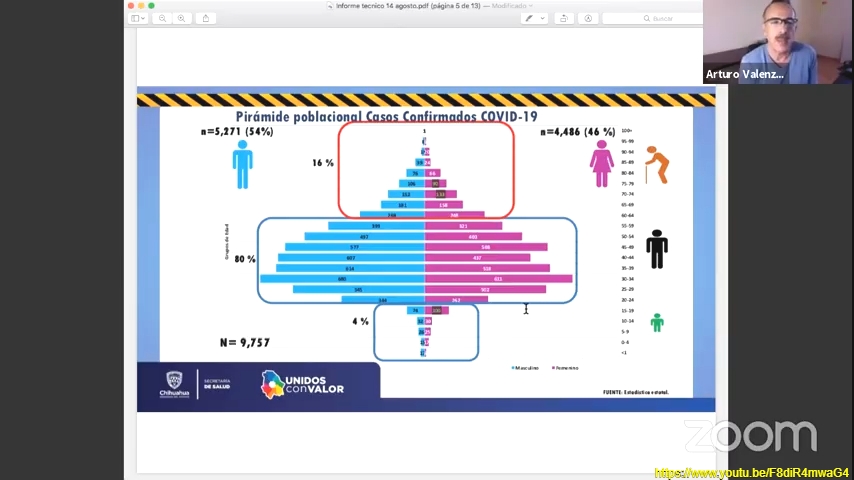Open the sidebar view options dropdown arrow
This screenshot has height=480, width=854.
(144, 18)
